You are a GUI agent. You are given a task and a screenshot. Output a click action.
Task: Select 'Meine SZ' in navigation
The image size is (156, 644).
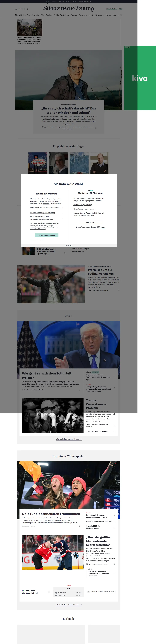(x=19, y=15)
